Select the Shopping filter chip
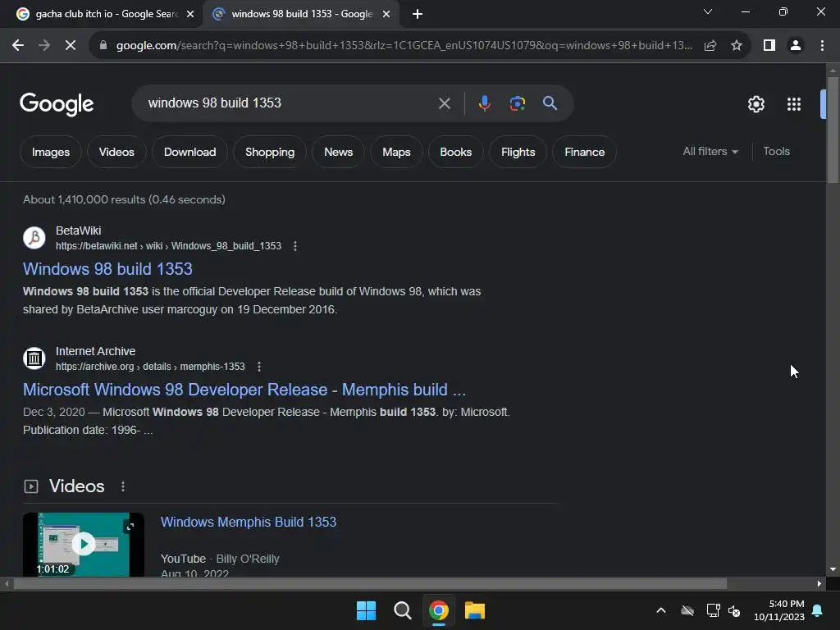The height and width of the screenshot is (630, 840). coord(270,152)
